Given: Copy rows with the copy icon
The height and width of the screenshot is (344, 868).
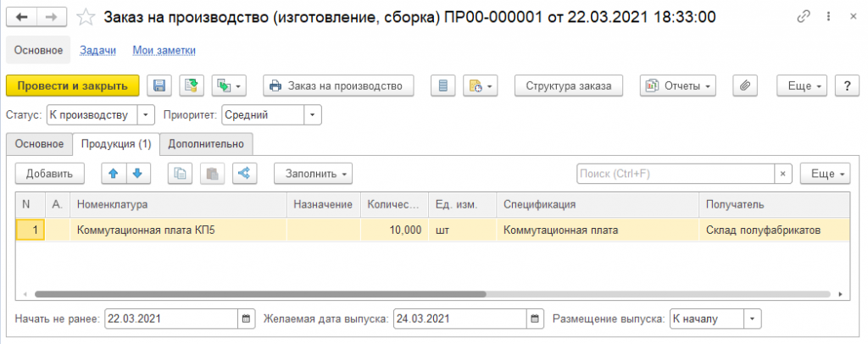Looking at the screenshot, I should [x=180, y=173].
